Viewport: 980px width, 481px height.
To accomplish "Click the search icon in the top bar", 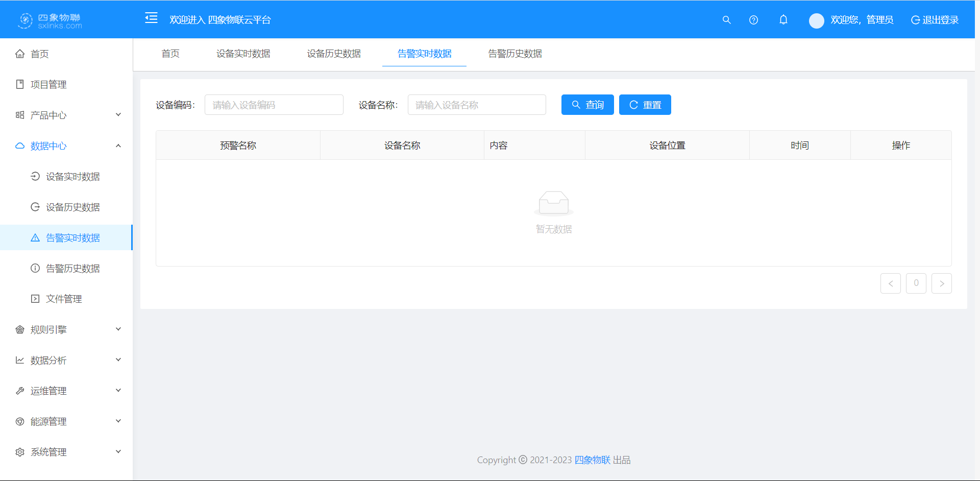I will click(x=727, y=20).
